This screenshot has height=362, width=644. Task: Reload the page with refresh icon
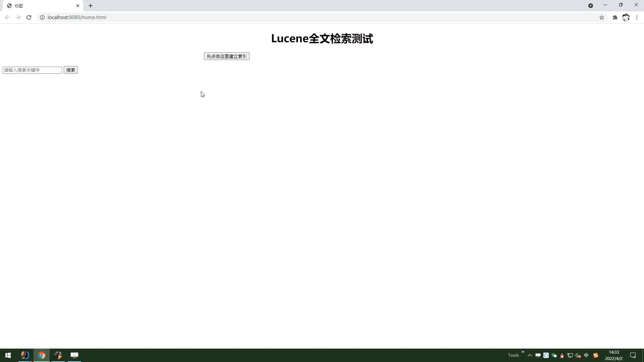(29, 17)
